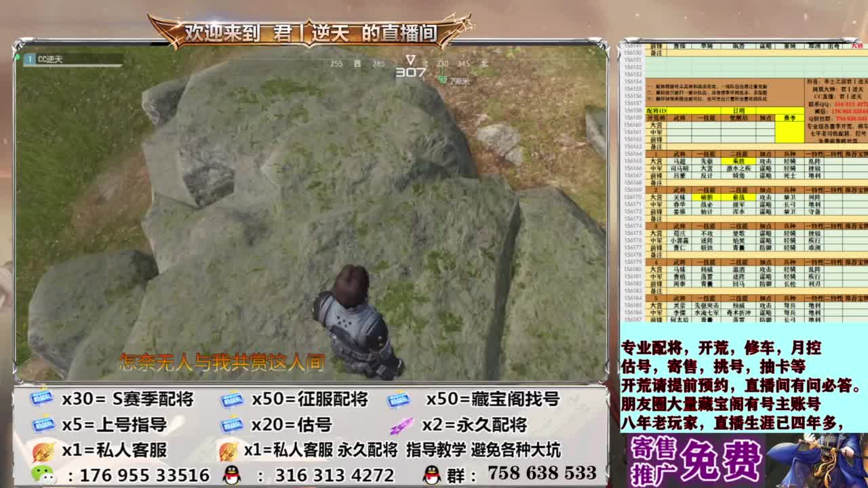868x488 pixels.
Task: Click the player name CC逆天
Action: pos(50,60)
